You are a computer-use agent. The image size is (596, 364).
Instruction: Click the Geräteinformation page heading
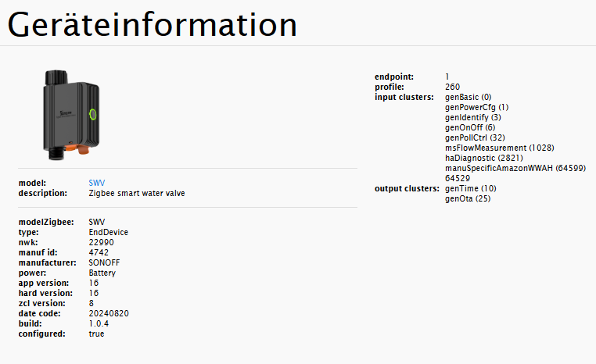point(153,25)
